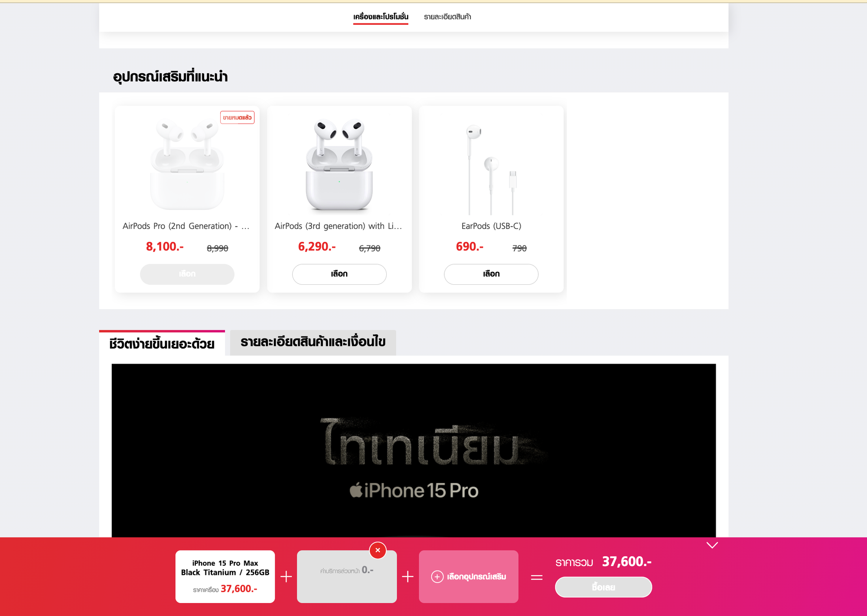Screen dimensions: 867x616
Task: Click the plus icon in add accessory box
Action: pyautogui.click(x=437, y=577)
